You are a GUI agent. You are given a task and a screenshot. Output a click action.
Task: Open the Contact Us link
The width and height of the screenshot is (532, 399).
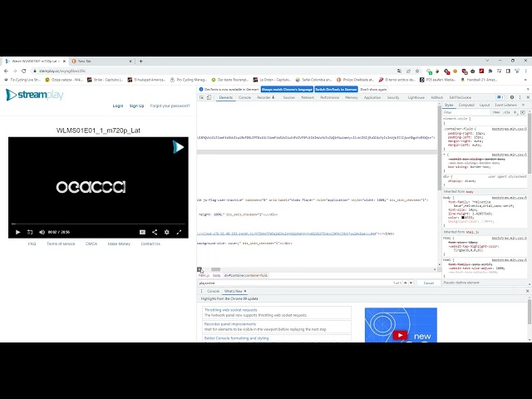click(150, 244)
